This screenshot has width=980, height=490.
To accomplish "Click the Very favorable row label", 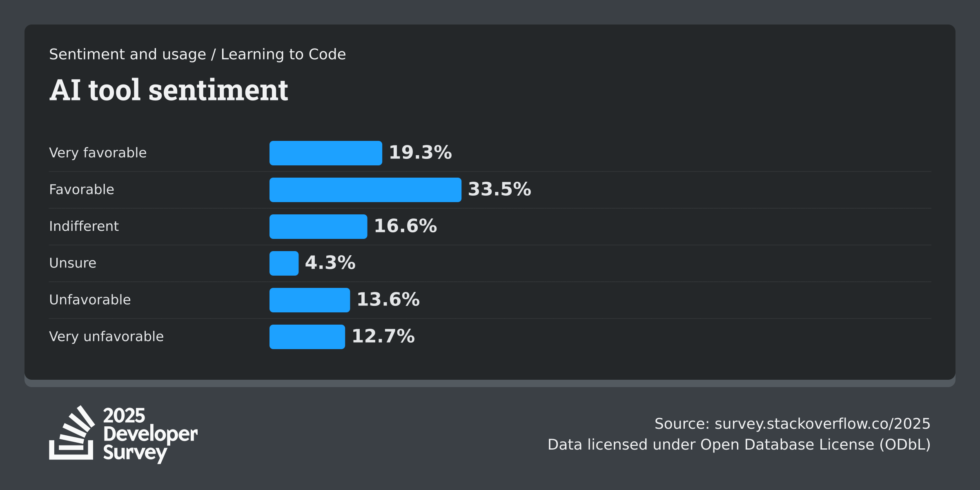I will 98,153.
